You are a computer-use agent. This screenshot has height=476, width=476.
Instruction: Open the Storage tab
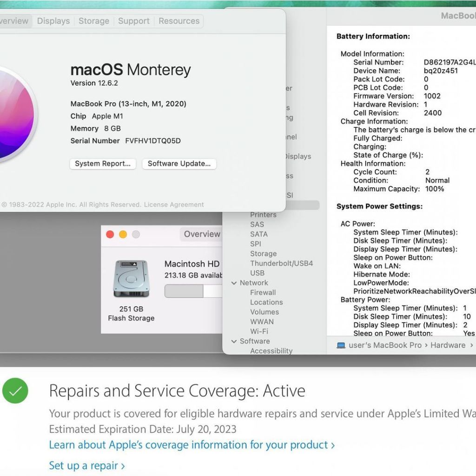(93, 21)
